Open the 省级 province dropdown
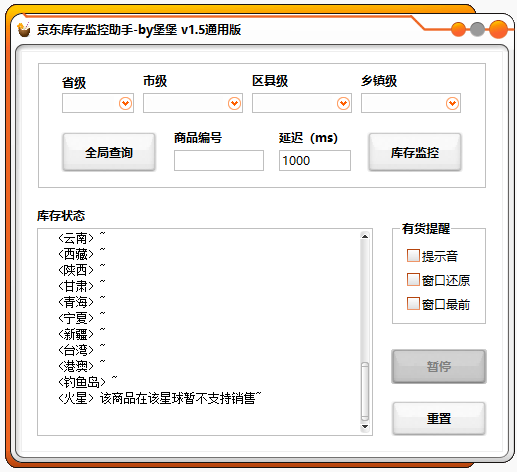Image resolution: width=517 pixels, height=472 pixels. click(x=98, y=103)
